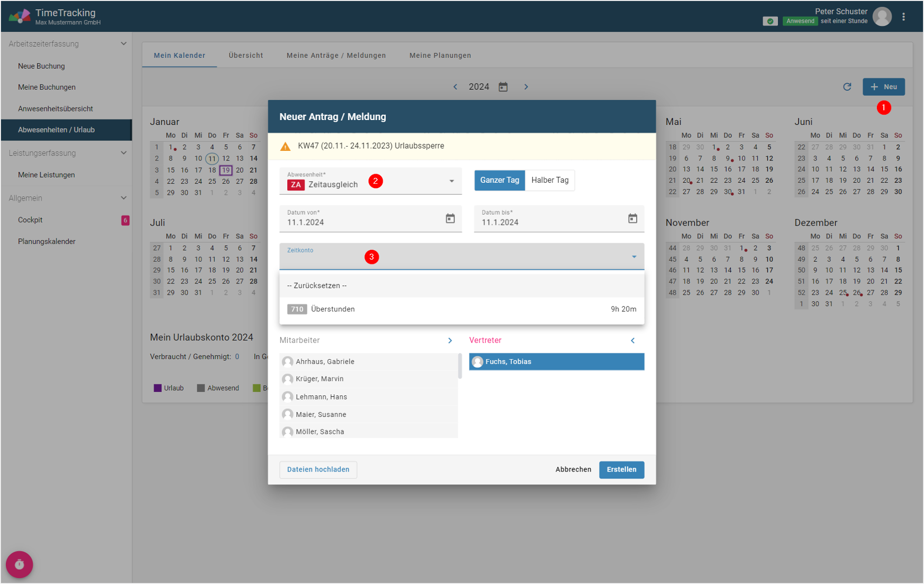Click the Erstellen button
The image size is (924, 584).
621,469
